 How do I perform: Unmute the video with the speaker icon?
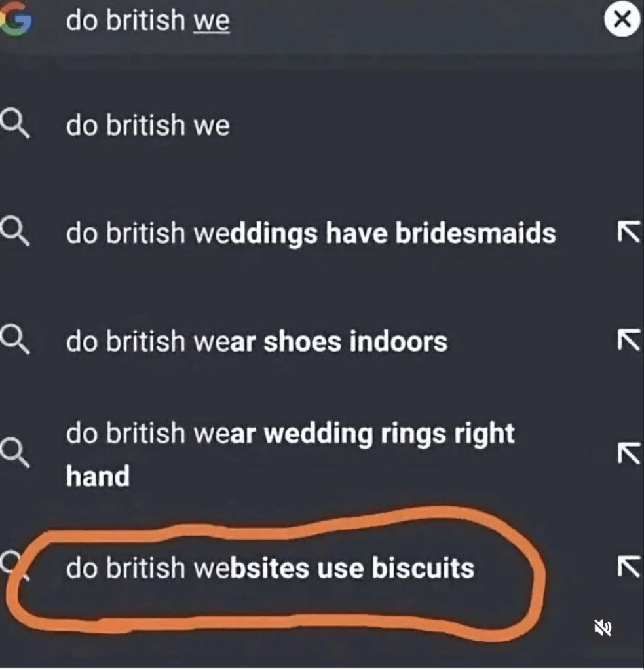[x=603, y=629]
